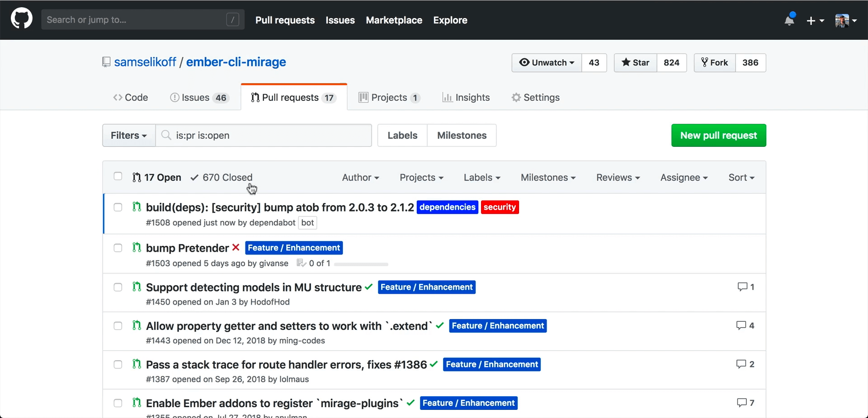Click the Star icon for the repository
This screenshot has width=868, height=418.
626,63
